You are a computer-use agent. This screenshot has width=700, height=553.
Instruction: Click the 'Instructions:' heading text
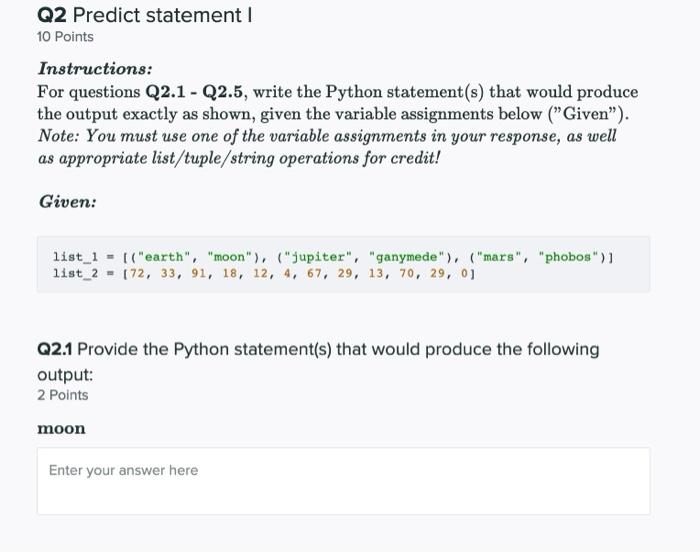point(95,69)
